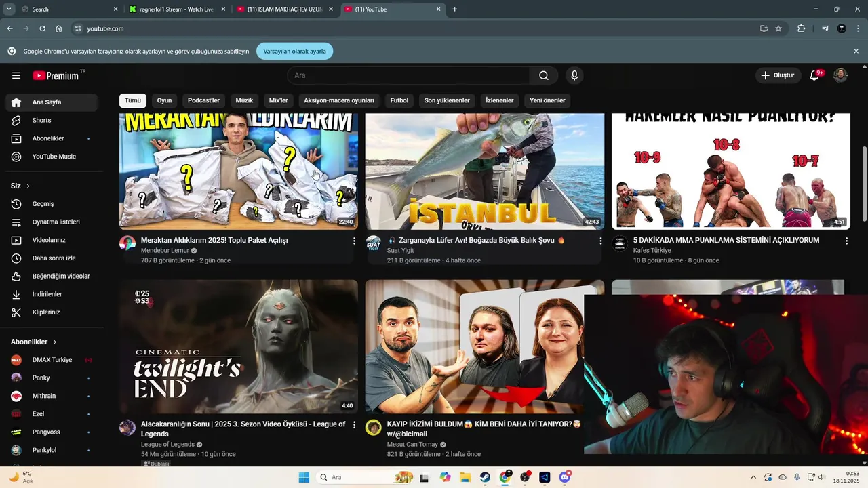Screen dimensions: 868x488
Task: Open the account avatar menu
Action: [840, 75]
